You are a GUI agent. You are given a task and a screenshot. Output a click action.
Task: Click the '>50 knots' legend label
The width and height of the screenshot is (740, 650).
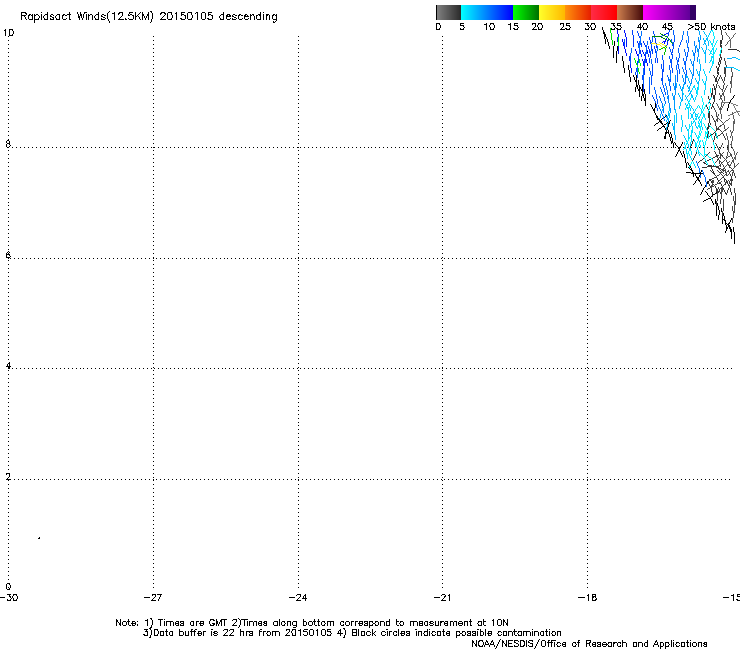711,27
